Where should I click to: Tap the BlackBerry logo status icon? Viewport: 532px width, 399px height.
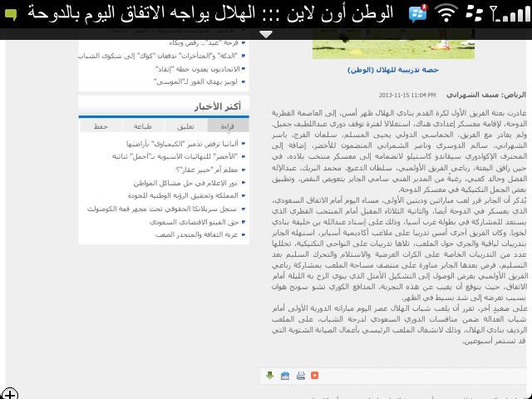(474, 14)
